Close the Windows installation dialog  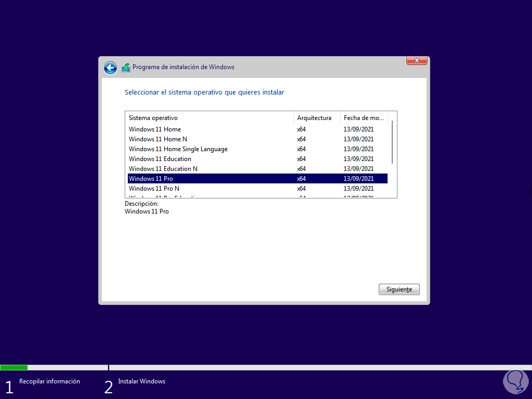(417, 60)
